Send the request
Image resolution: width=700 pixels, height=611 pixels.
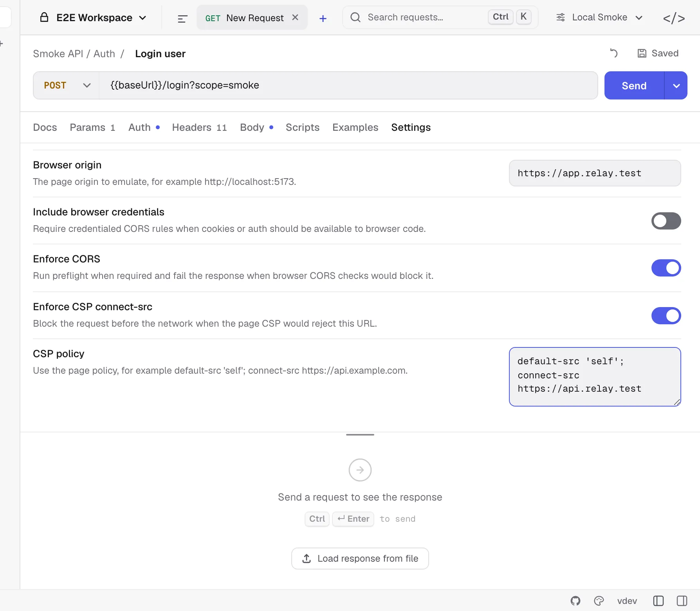[x=634, y=85]
